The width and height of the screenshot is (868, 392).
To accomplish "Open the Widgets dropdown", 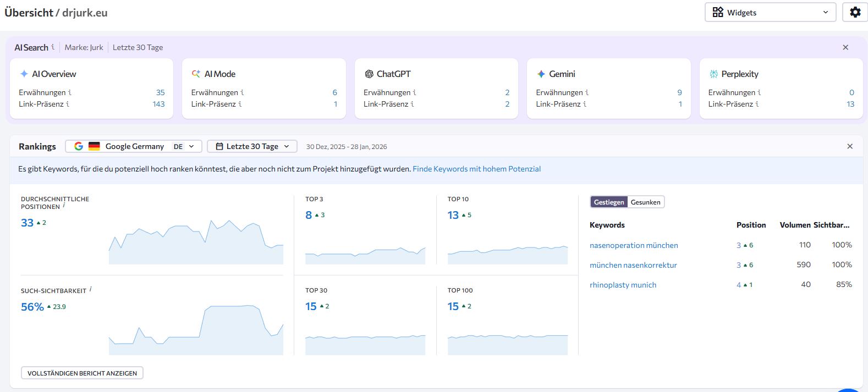I will point(770,12).
